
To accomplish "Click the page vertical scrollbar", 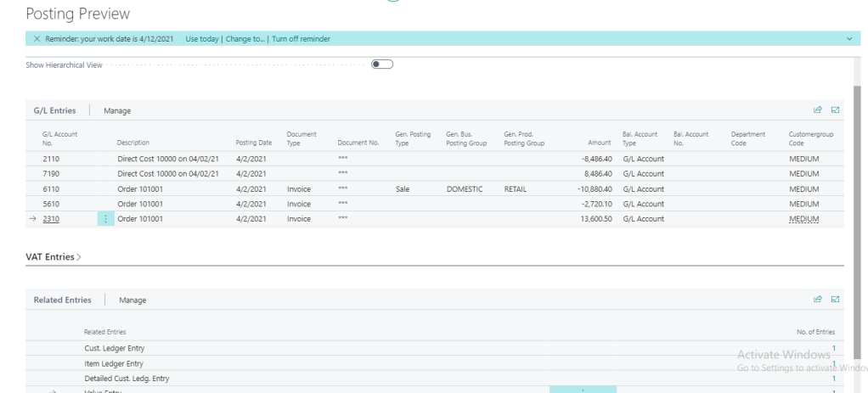I will click(855, 212).
